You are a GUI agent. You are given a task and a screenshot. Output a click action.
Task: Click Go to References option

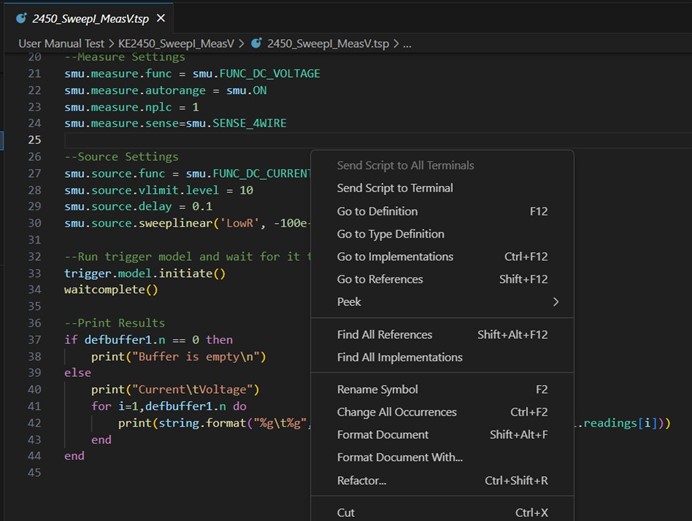tap(380, 279)
